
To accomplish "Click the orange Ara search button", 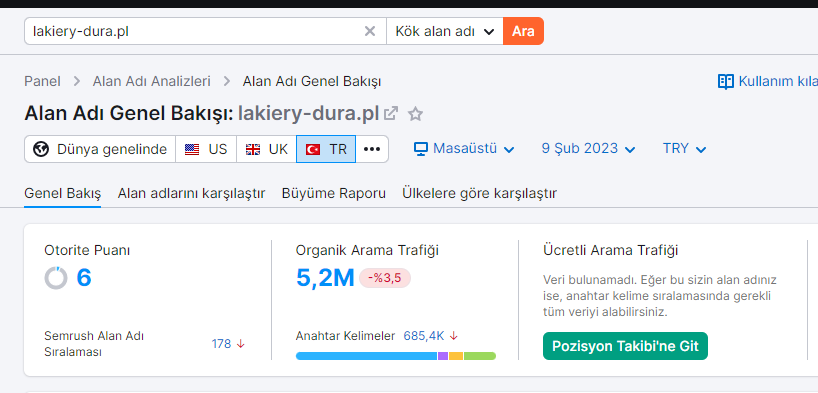I will pyautogui.click(x=523, y=31).
